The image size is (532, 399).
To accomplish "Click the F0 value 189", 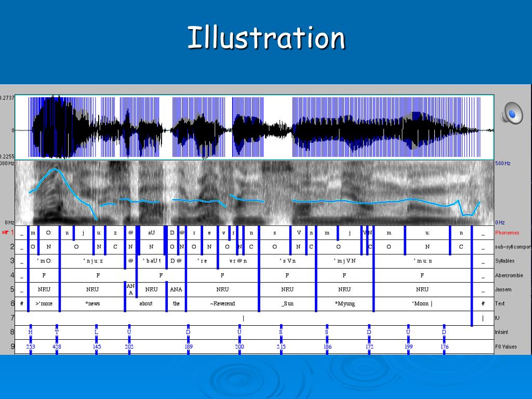I will (x=189, y=347).
